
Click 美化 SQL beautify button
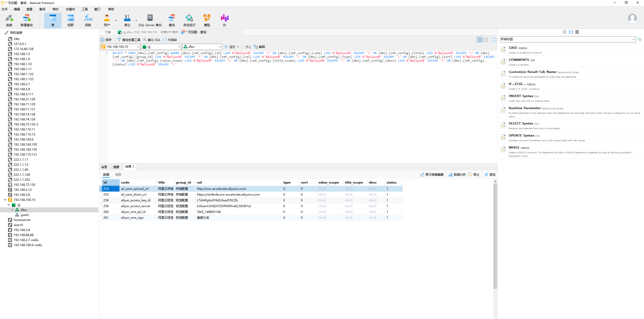152,40
